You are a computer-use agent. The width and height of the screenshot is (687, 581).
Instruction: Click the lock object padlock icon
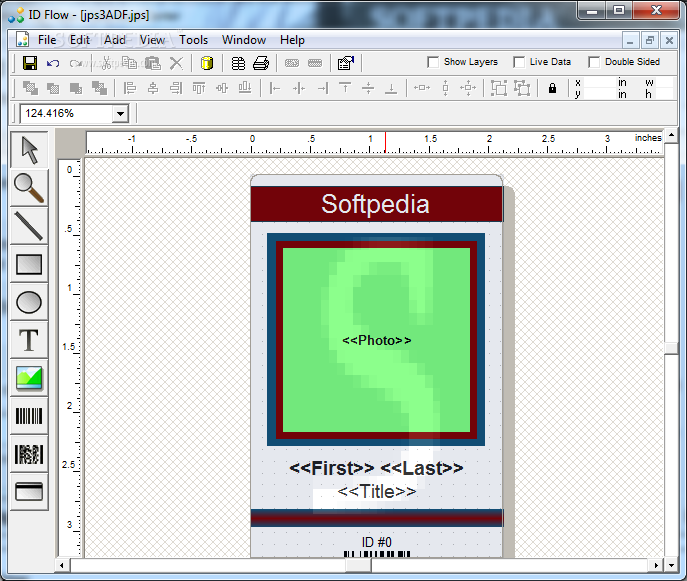coord(552,88)
